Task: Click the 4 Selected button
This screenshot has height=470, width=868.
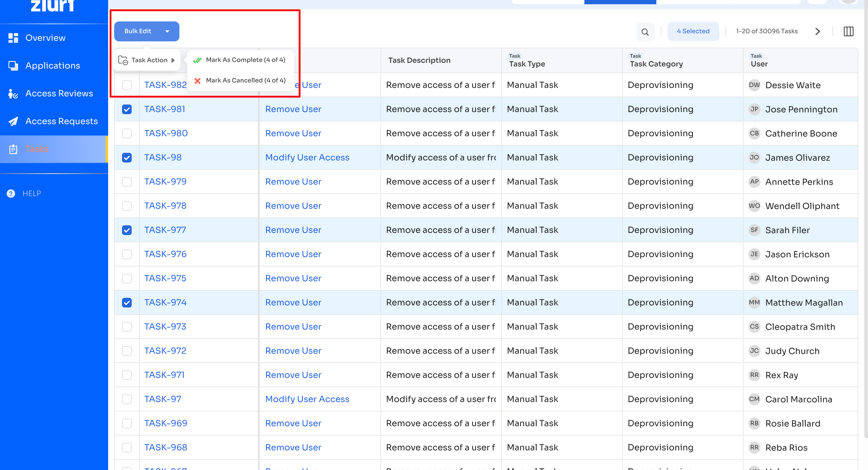Action: pyautogui.click(x=693, y=31)
